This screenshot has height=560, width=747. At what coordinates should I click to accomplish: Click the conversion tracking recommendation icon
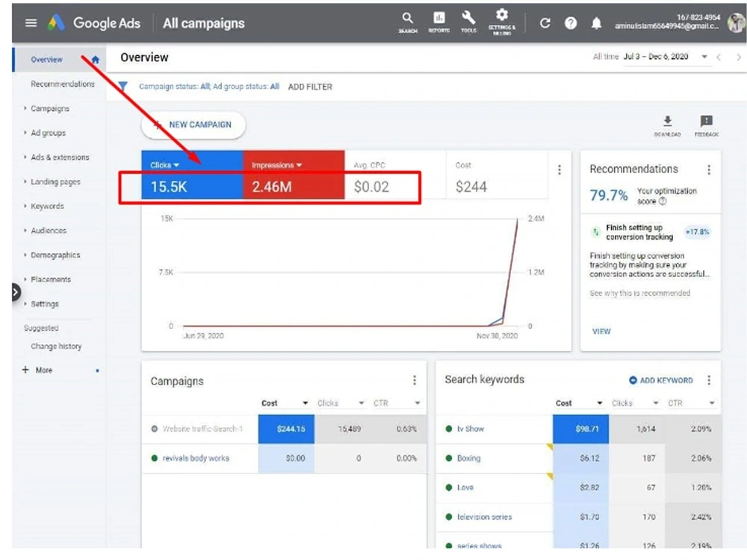(x=595, y=232)
